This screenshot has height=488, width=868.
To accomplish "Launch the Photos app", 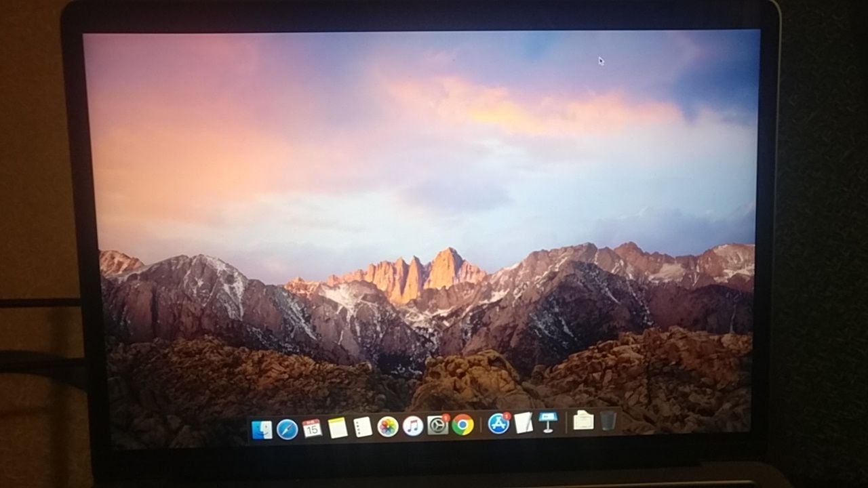I will (x=388, y=426).
